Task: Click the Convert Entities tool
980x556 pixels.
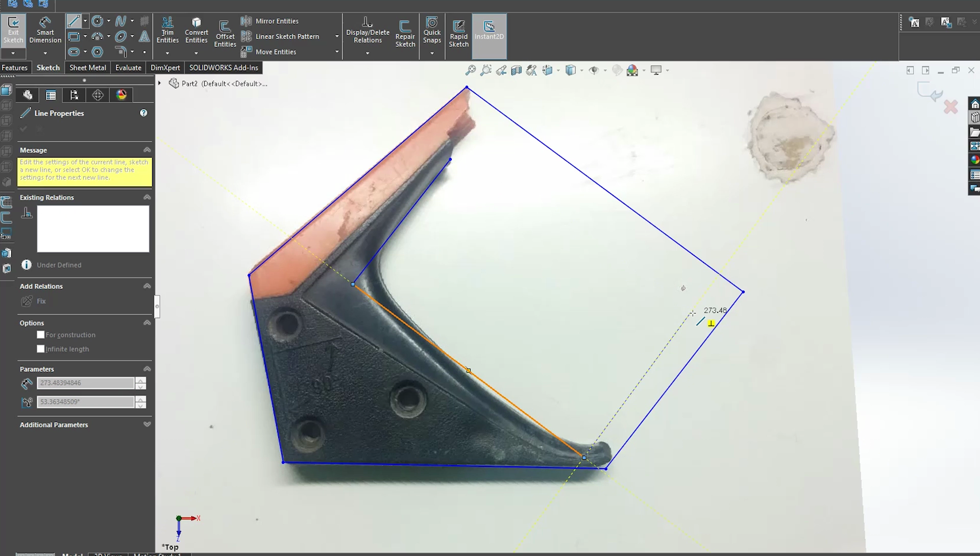Action: click(196, 30)
